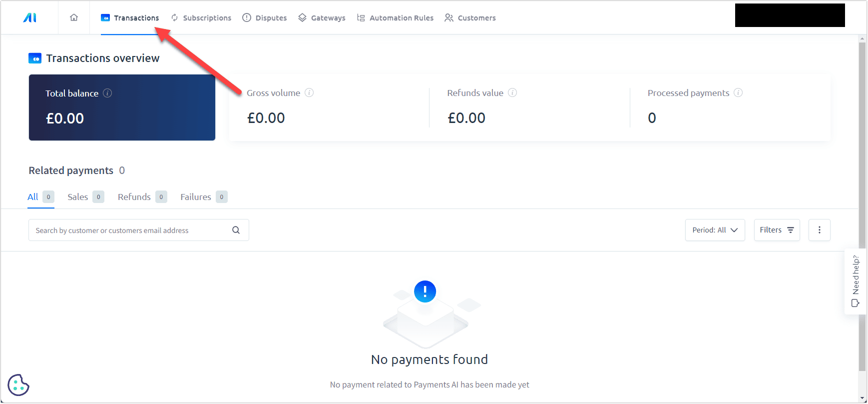868x404 pixels.
Task: Switch to the Failures tab
Action: coord(195,196)
